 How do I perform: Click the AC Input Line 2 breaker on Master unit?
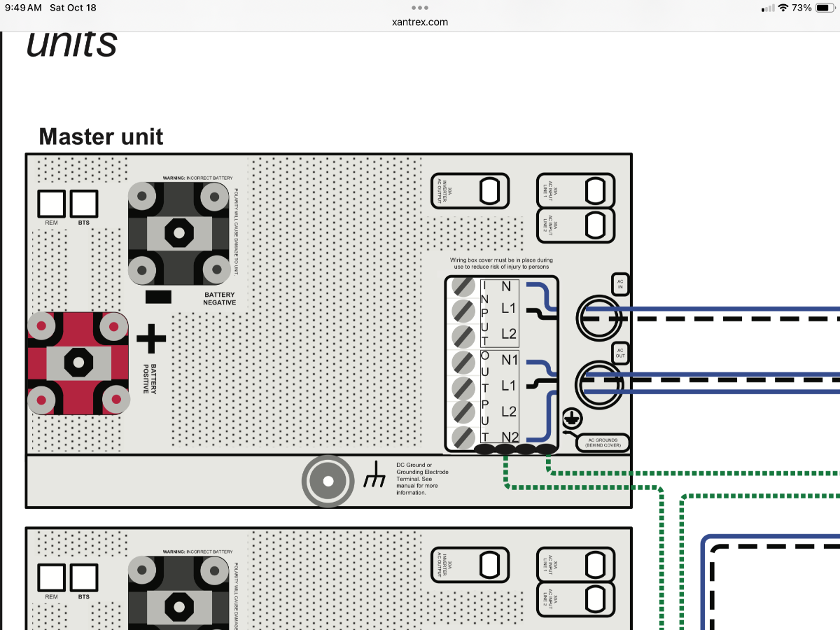[575, 225]
